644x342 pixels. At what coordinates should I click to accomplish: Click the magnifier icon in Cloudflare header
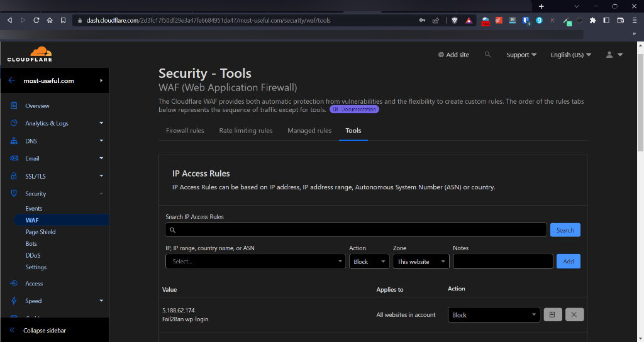pos(487,55)
